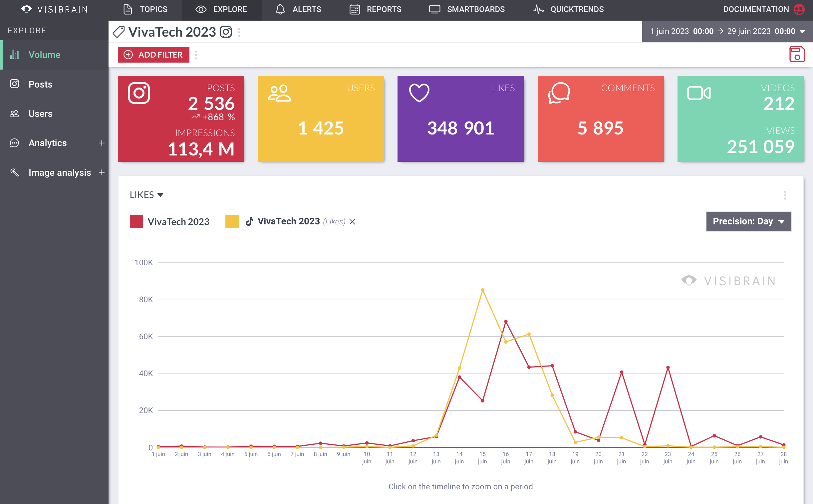This screenshot has width=813, height=504.
Task: Click the save dashboard floppy disk icon
Action: 797,54
